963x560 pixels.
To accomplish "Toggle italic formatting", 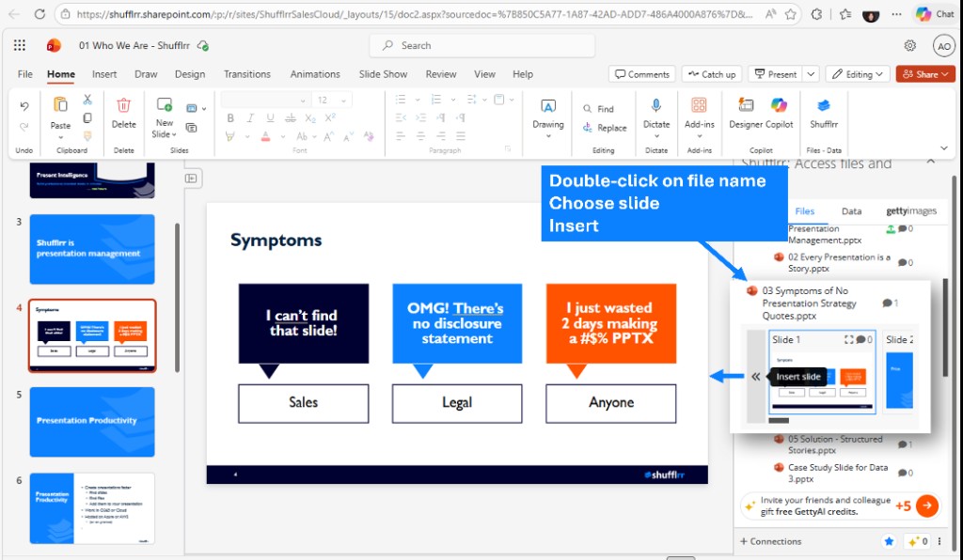I will click(x=250, y=117).
